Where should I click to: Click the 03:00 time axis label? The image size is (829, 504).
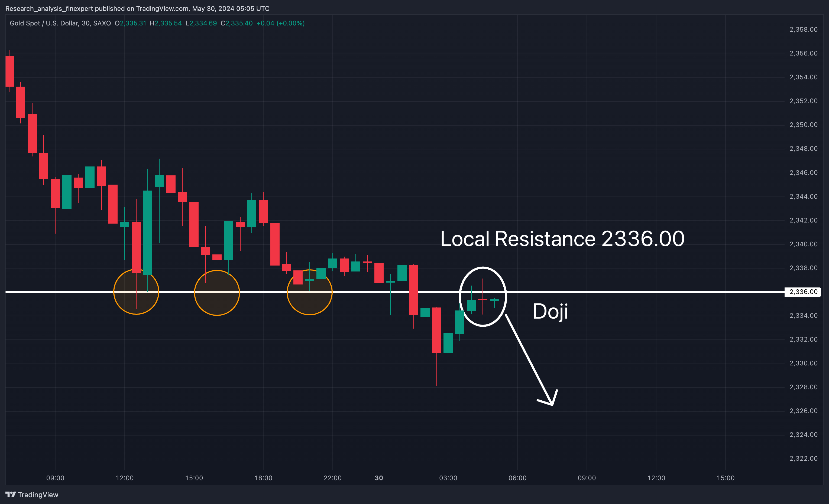[448, 478]
